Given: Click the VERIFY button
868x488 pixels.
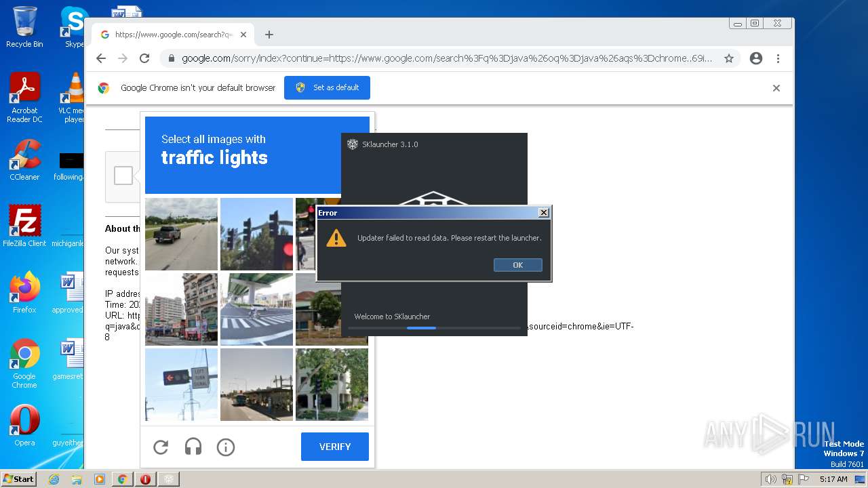Looking at the screenshot, I should [335, 447].
